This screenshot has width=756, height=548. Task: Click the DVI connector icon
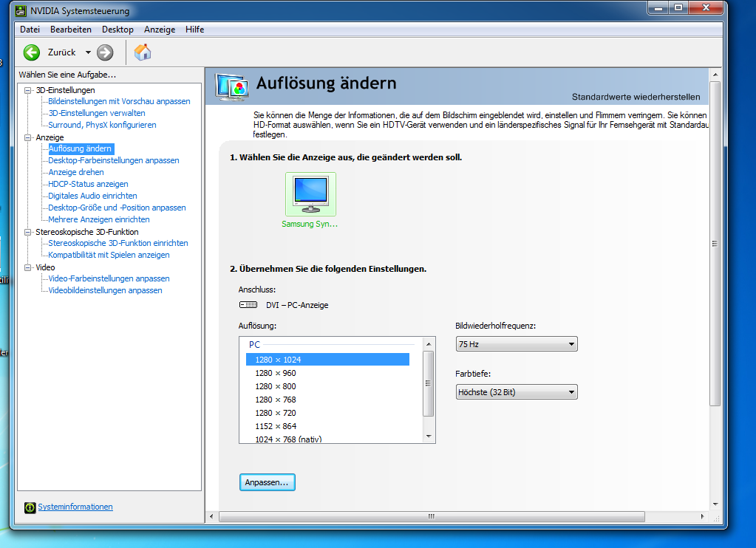tap(248, 304)
